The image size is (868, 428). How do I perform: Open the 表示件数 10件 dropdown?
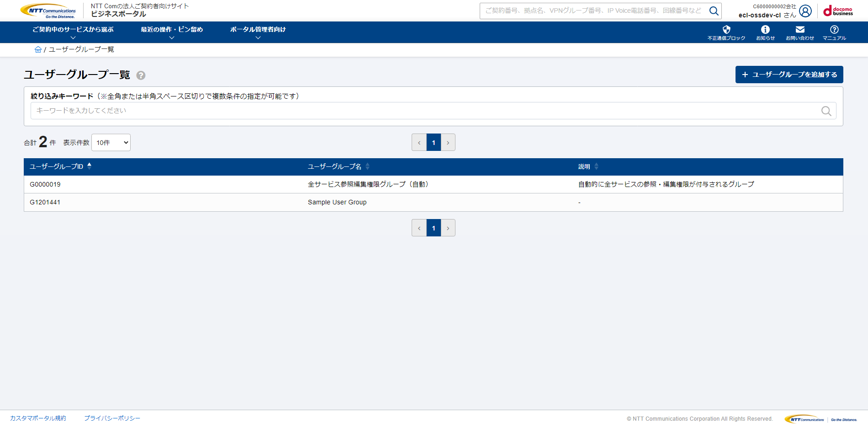coord(111,142)
